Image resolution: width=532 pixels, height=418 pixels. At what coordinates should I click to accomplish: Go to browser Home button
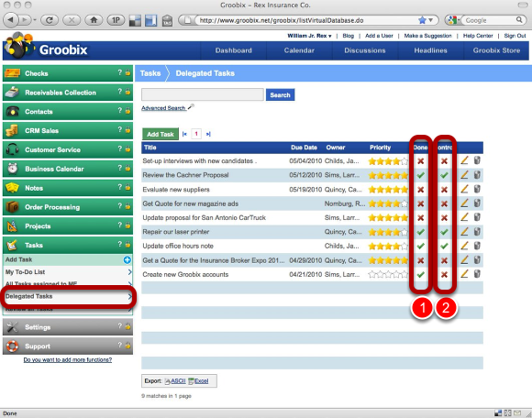pyautogui.click(x=94, y=20)
